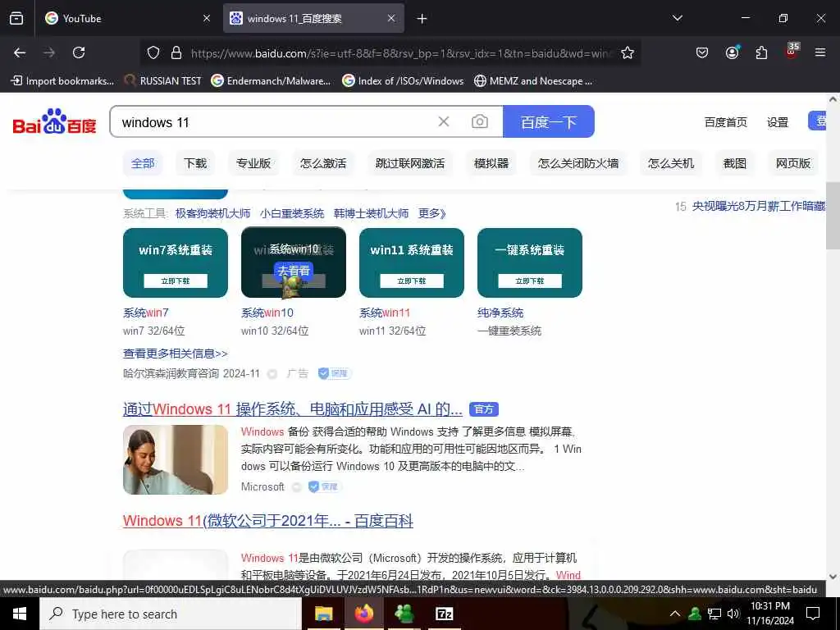
Task: Select the 模拟器 filter tab
Action: [491, 163]
